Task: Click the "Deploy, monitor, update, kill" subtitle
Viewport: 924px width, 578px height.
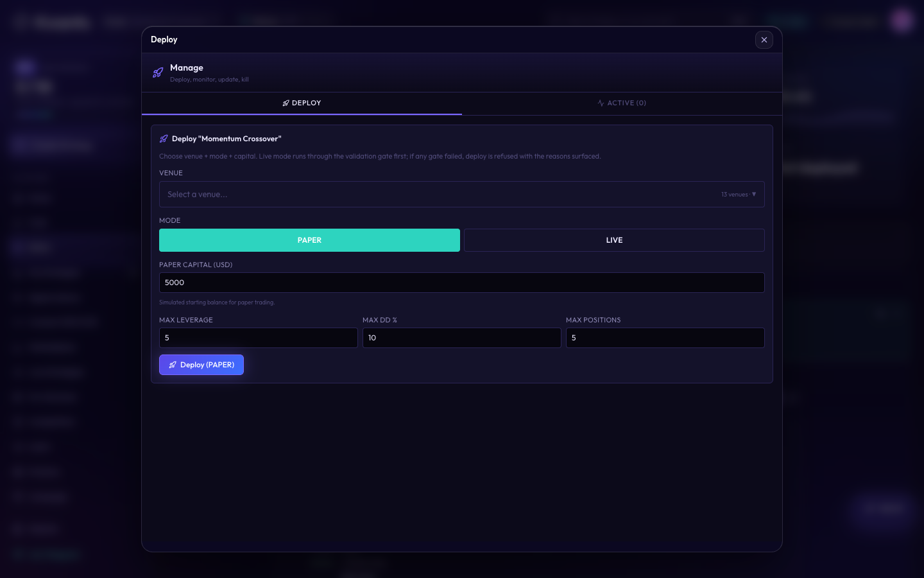Action: click(209, 80)
